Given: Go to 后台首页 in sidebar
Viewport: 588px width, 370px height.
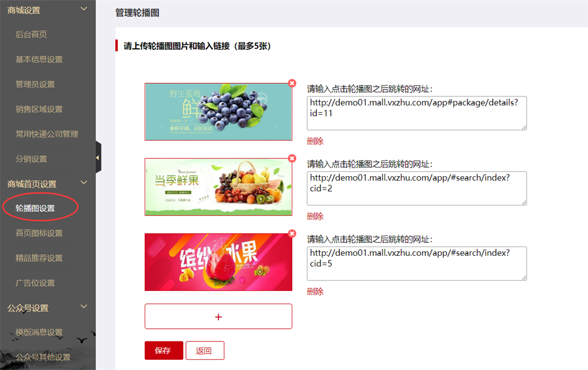Looking at the screenshot, I should pyautogui.click(x=31, y=34).
